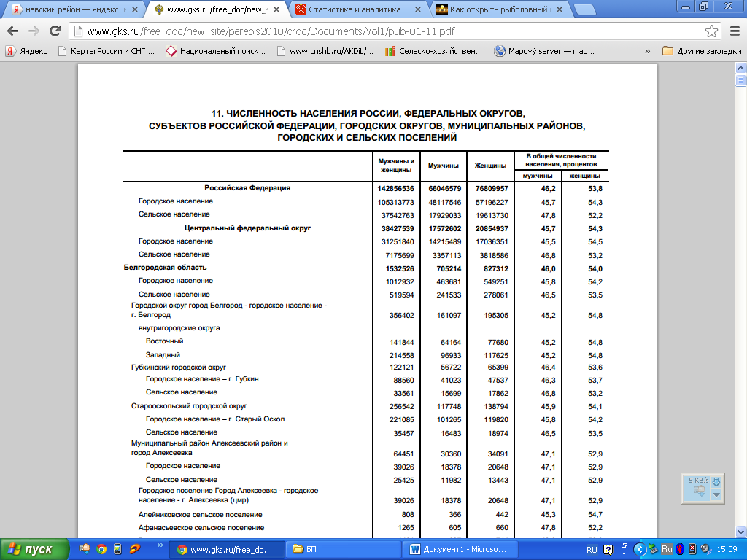
Task: Launch Chrome from quick launch bar
Action: 101,548
